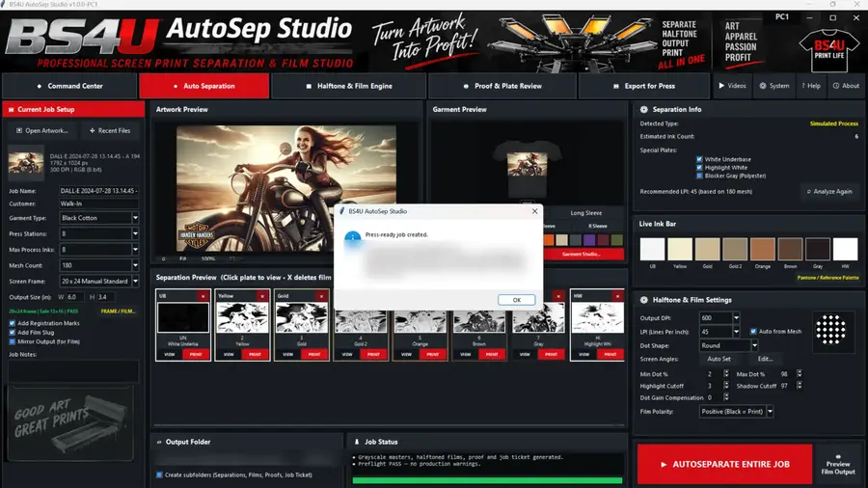
Task: Open the Recent Files list
Action: click(110, 130)
